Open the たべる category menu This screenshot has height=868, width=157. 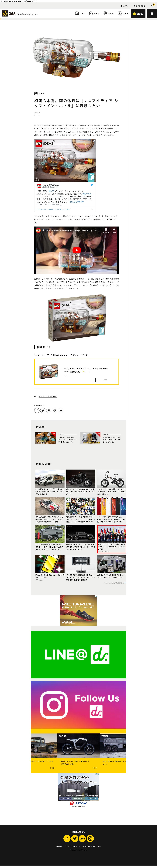click(123, 13)
